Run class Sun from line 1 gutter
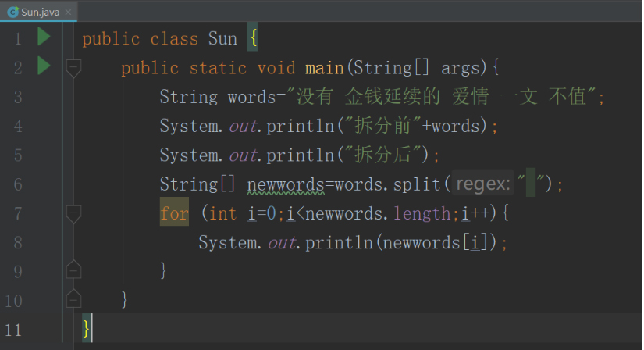Screen dimensions: 644x350 [x=44, y=37]
